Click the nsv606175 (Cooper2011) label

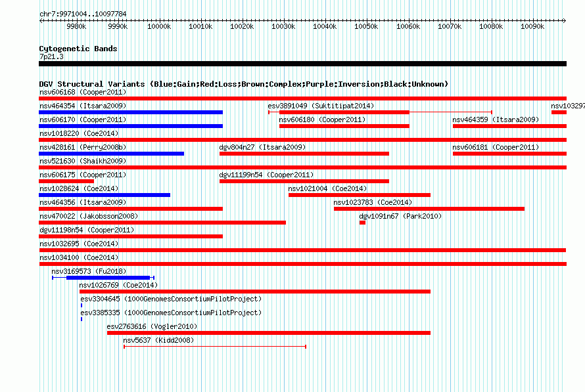tap(83, 175)
